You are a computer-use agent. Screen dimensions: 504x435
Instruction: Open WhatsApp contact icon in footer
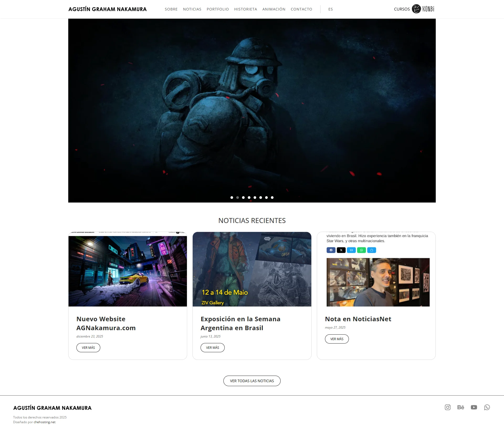click(x=487, y=407)
